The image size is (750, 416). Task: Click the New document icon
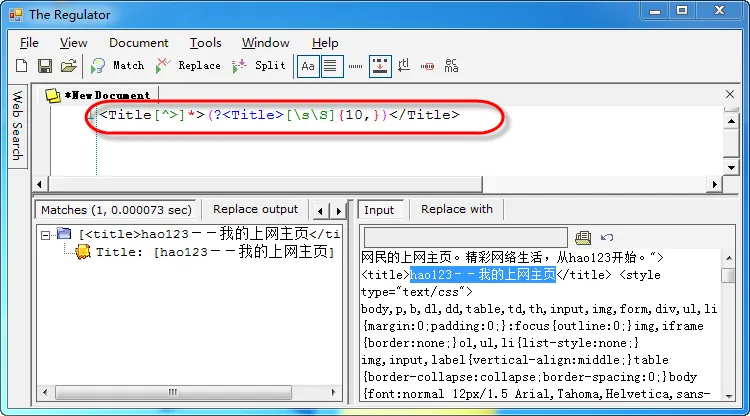[x=22, y=66]
